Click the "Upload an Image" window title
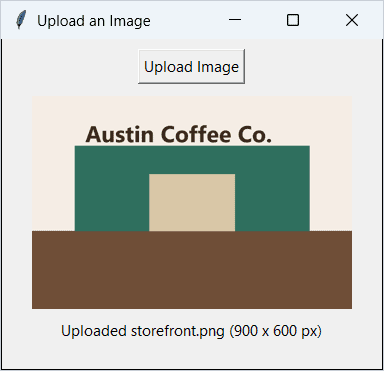Viewport: 384px width, 371px height. click(94, 21)
